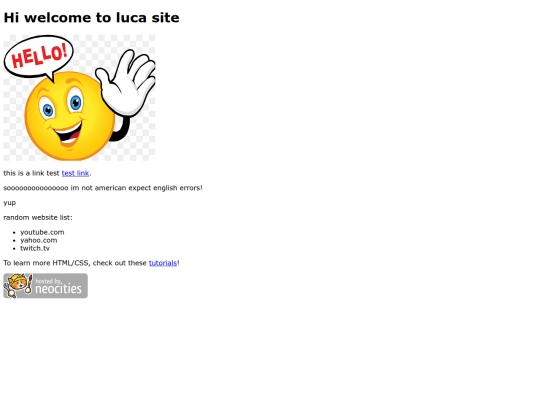
Task: Click the twitch.tv list item
Action: pos(35,248)
